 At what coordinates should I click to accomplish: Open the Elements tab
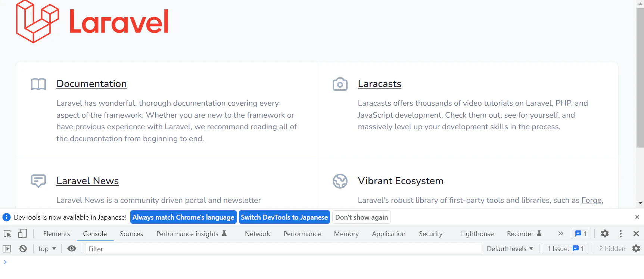pos(57,234)
